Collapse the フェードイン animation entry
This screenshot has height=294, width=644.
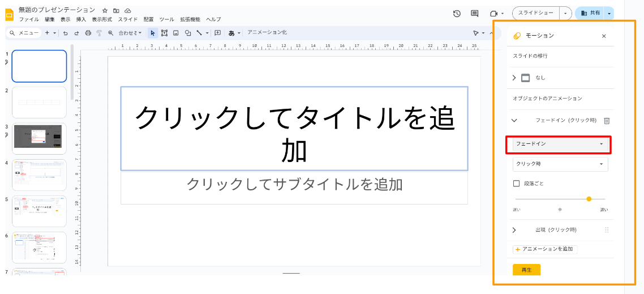(x=514, y=121)
